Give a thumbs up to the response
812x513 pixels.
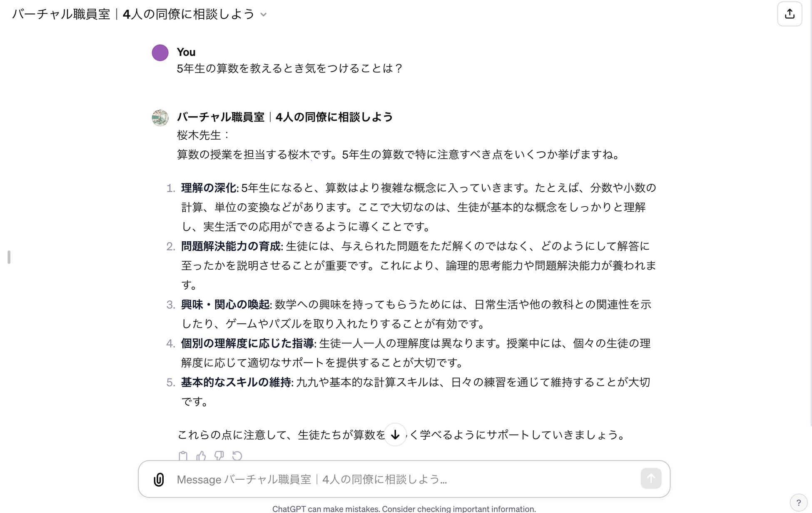[201, 456]
